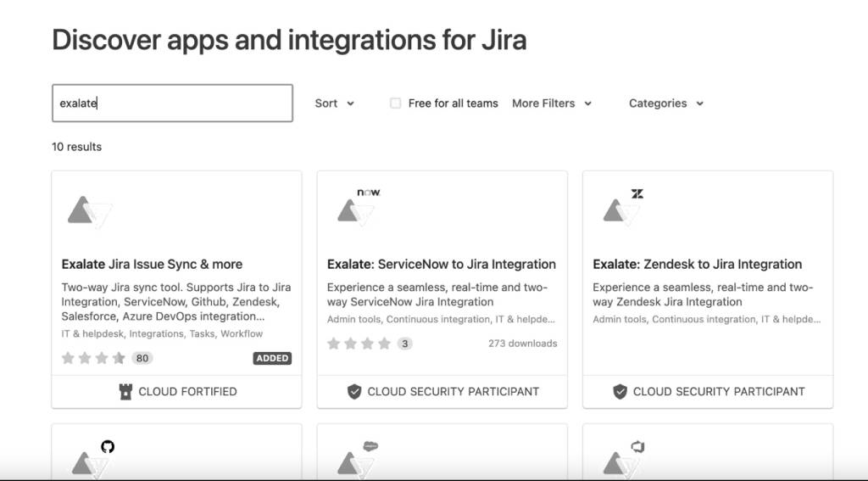Click the ADDED badge on Exalate card

click(x=272, y=358)
